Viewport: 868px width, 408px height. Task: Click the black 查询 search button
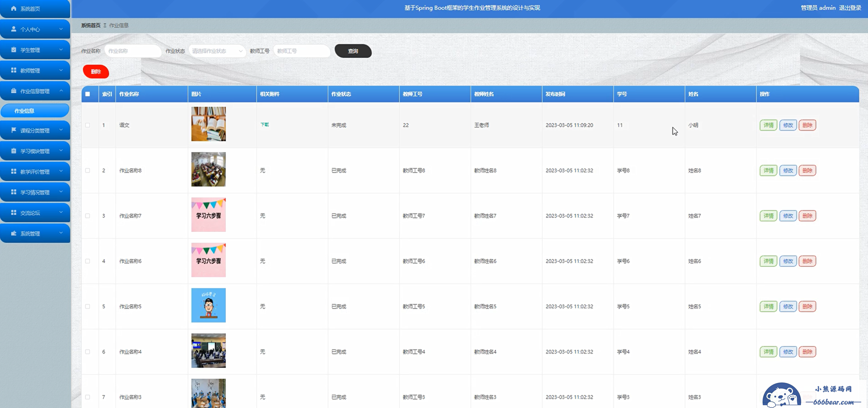[x=353, y=51]
